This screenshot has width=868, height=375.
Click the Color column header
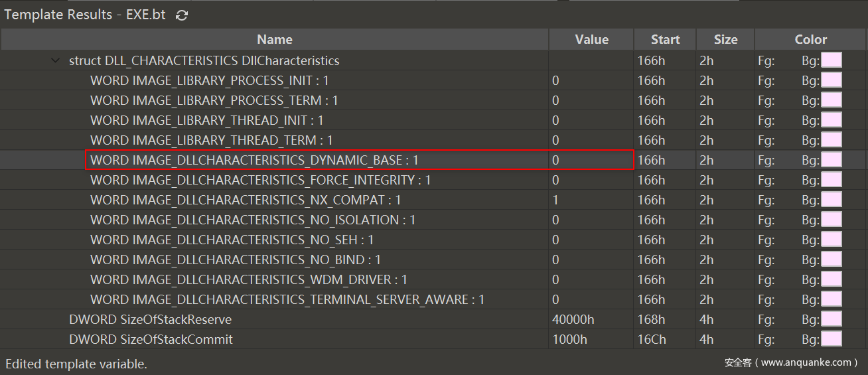click(x=810, y=40)
